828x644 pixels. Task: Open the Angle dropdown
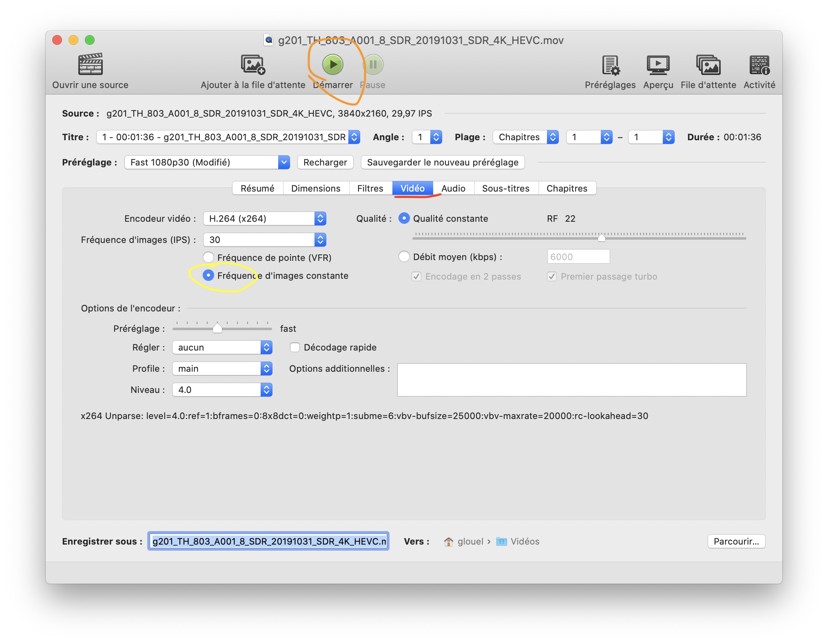(x=427, y=137)
